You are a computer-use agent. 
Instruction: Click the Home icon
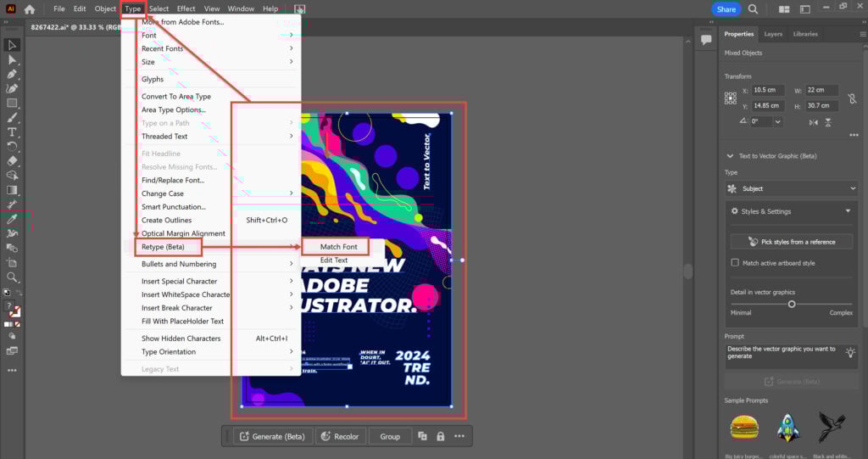(x=30, y=8)
